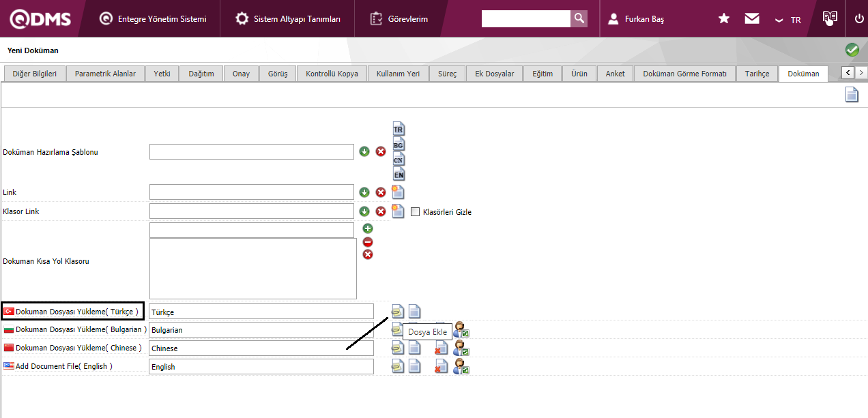Screen dimensions: 868x418
Task: Open Entegre Yönetim Sistemi menu
Action: (153, 19)
